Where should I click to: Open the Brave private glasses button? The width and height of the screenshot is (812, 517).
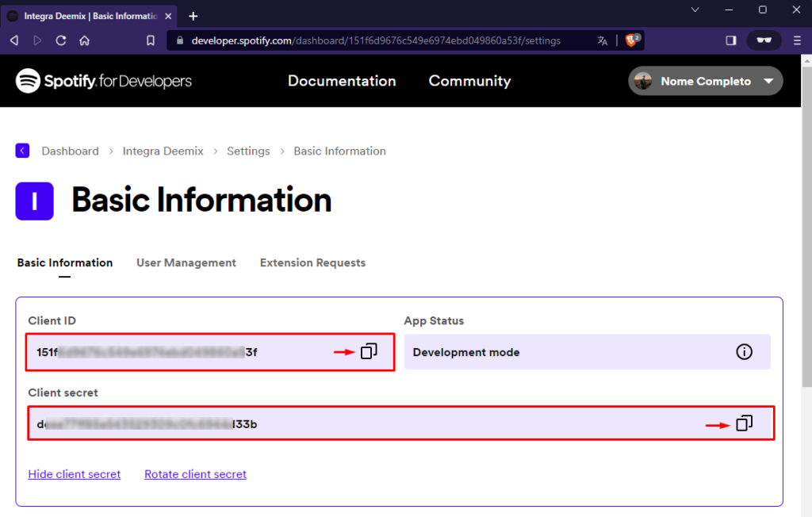[x=764, y=40]
